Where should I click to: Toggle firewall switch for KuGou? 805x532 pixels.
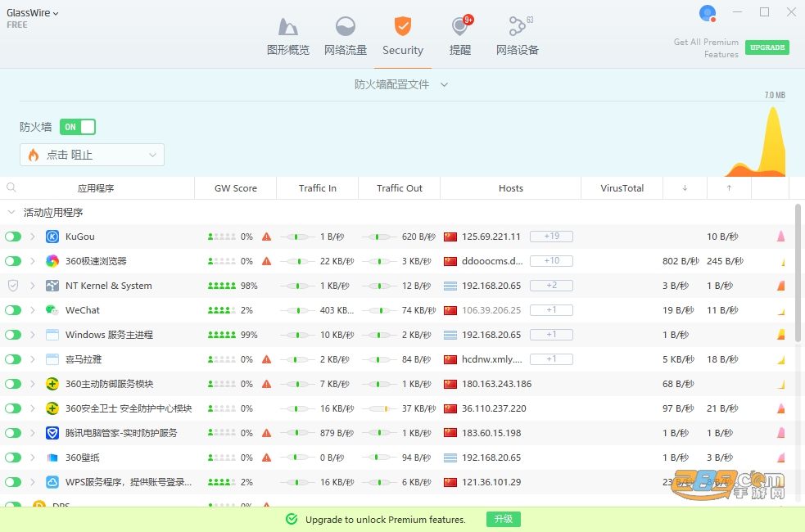point(13,237)
